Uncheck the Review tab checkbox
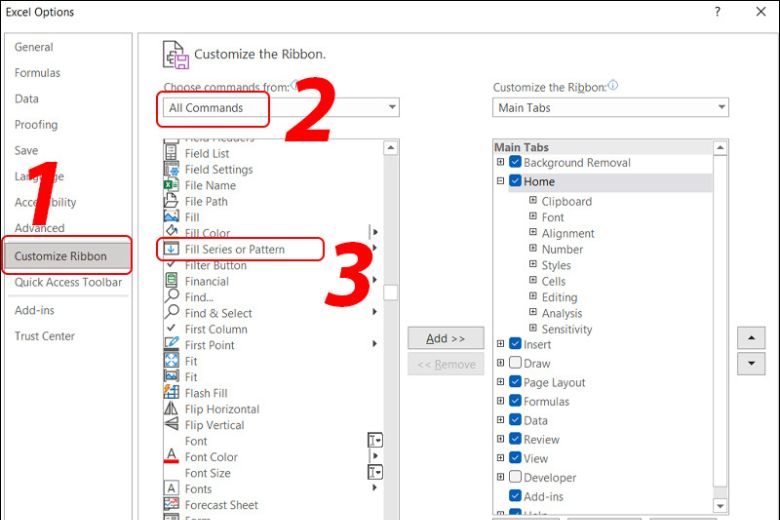The image size is (780, 520). (x=515, y=438)
